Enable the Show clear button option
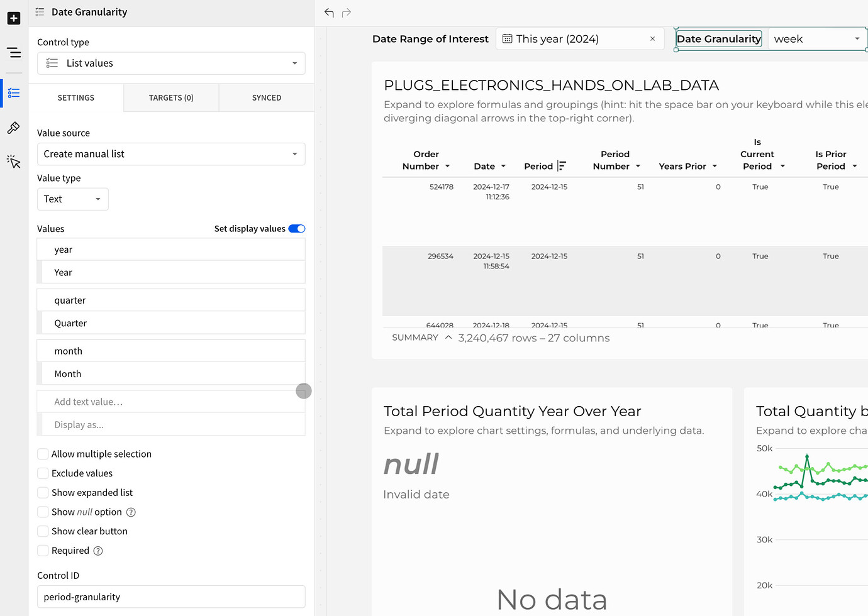Screen dimensions: 868x616 [43, 531]
